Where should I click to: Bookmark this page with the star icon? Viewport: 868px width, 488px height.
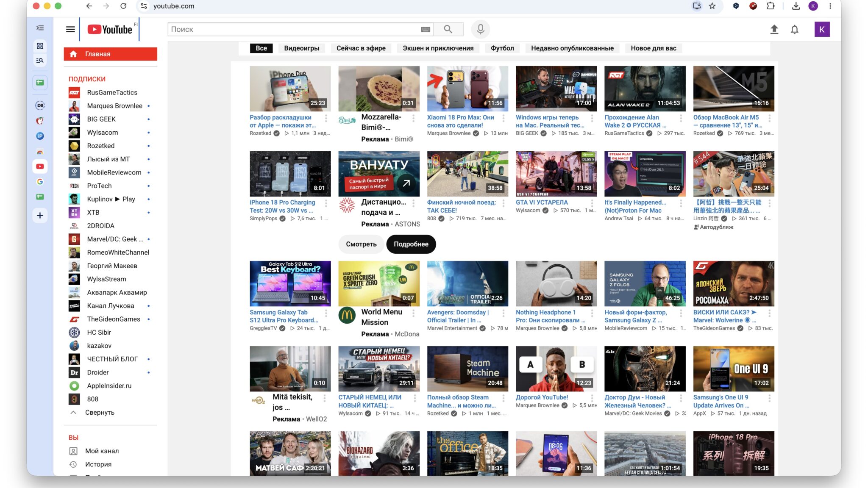click(x=712, y=6)
